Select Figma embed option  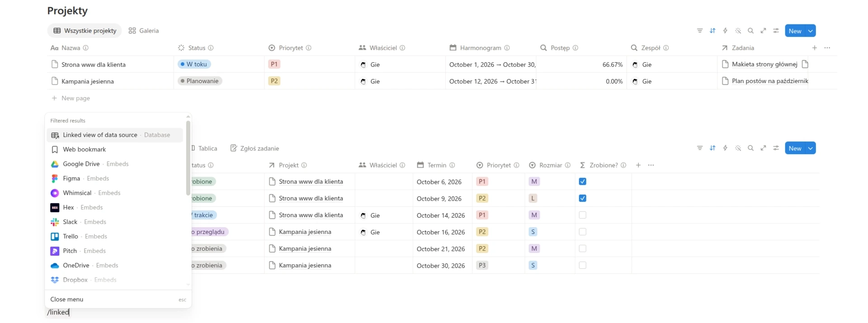pyautogui.click(x=115, y=178)
